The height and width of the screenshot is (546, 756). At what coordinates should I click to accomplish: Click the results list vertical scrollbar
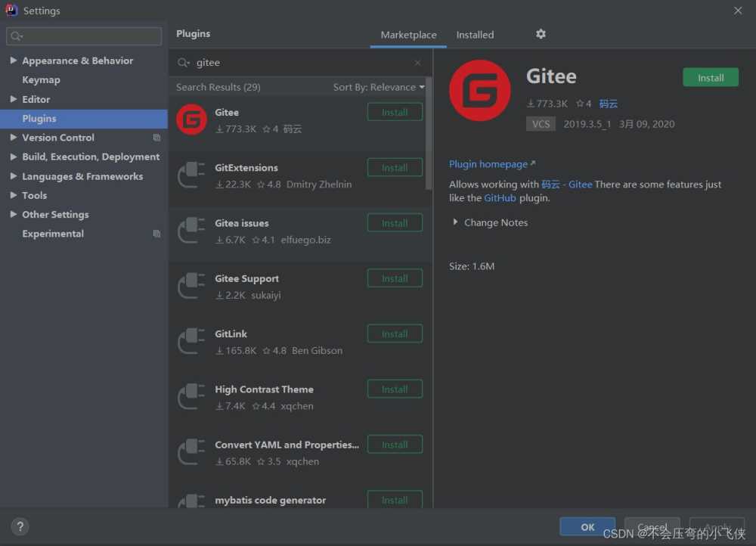[429, 134]
